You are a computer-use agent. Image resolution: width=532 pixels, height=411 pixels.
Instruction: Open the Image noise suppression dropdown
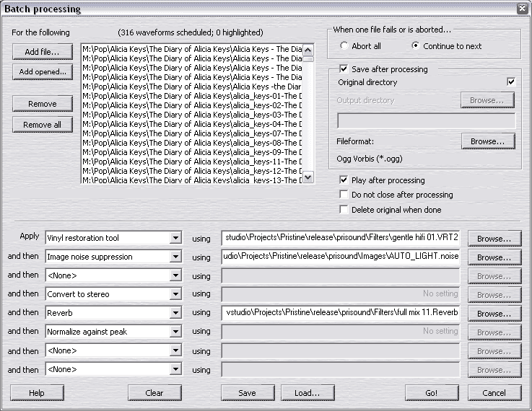coord(175,257)
